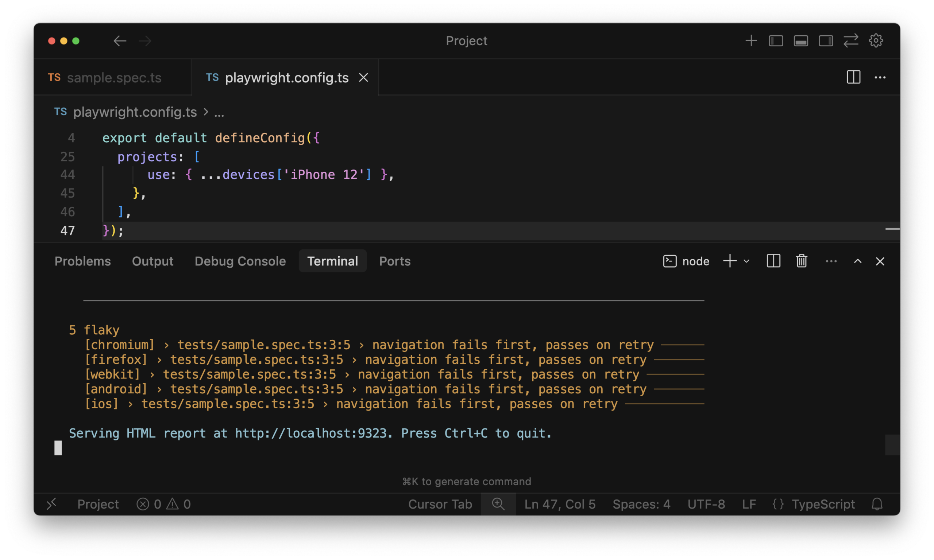Open the localhost:9323 report link
934x560 pixels.
pyautogui.click(x=311, y=433)
